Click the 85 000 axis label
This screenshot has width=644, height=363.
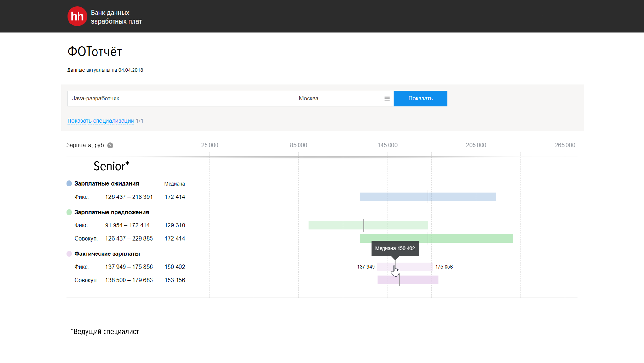pyautogui.click(x=299, y=145)
